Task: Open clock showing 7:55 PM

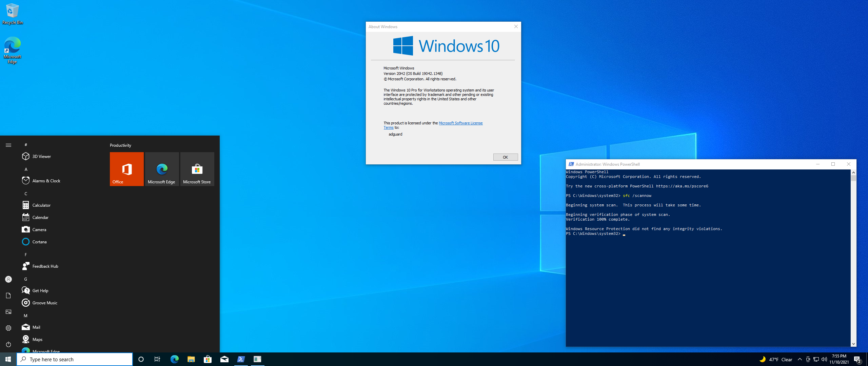Action: pyautogui.click(x=839, y=359)
